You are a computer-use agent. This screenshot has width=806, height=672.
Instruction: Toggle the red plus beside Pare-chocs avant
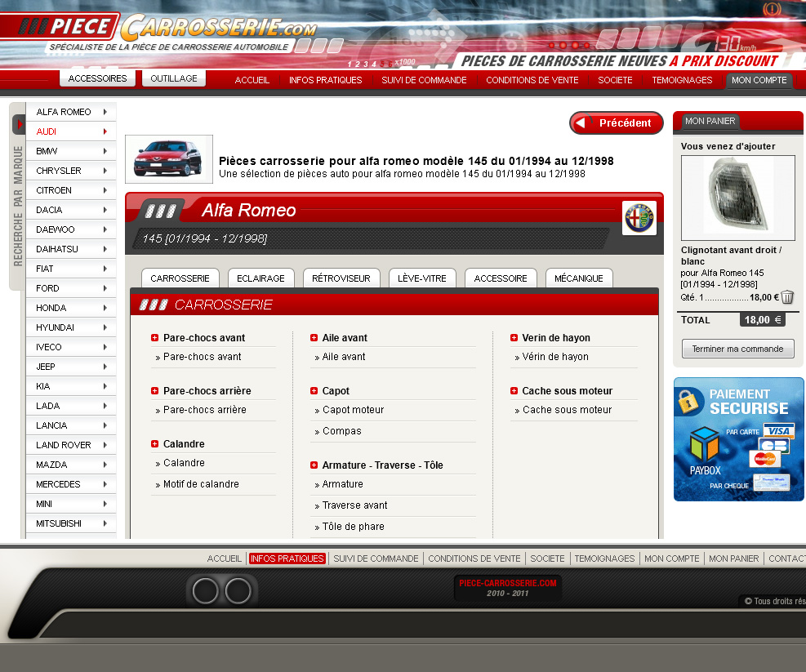click(155, 338)
